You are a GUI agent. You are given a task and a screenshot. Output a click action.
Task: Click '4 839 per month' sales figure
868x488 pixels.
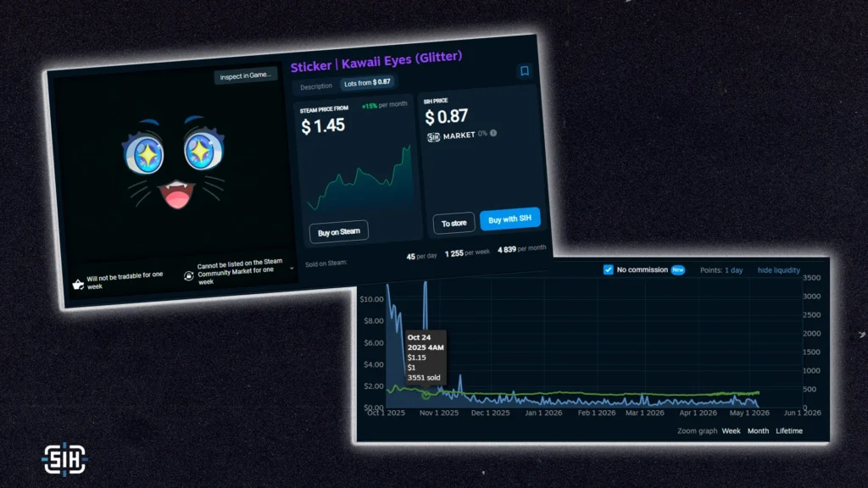521,249
